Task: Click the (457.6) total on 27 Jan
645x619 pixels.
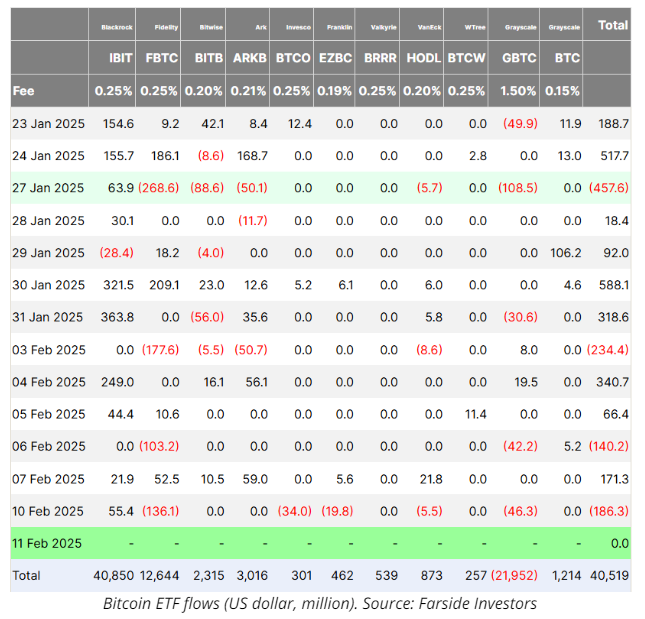Action: pyautogui.click(x=609, y=188)
